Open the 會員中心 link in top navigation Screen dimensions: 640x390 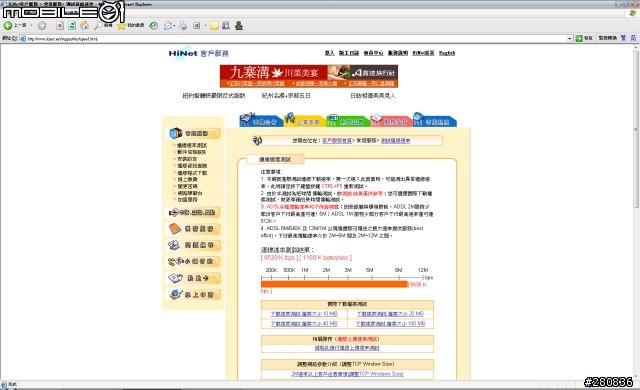tap(373, 53)
